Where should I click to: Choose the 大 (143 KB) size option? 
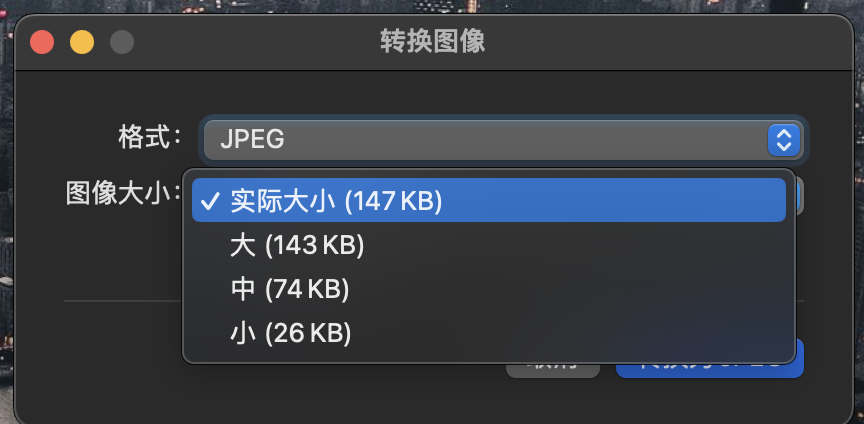click(488, 245)
